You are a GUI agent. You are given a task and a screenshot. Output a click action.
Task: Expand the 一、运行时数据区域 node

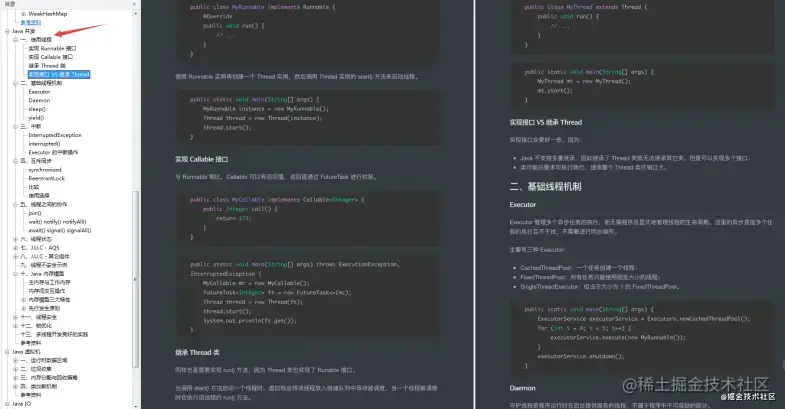[x=16, y=360]
